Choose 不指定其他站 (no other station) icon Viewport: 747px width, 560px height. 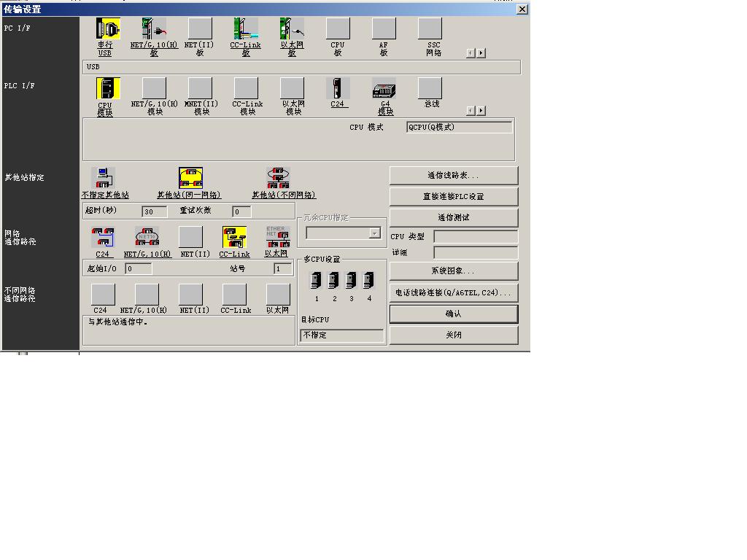click(x=104, y=178)
